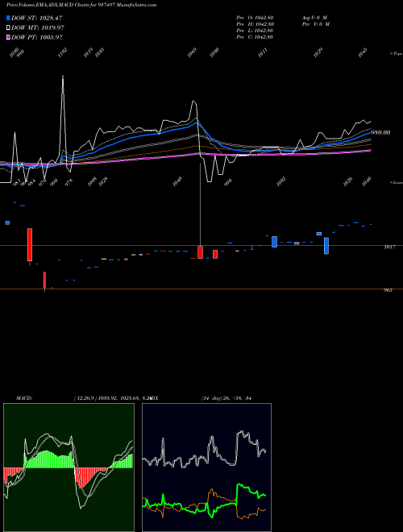Open the MACD histogram chart panel
The image size is (403, 532).
(x=69, y=468)
